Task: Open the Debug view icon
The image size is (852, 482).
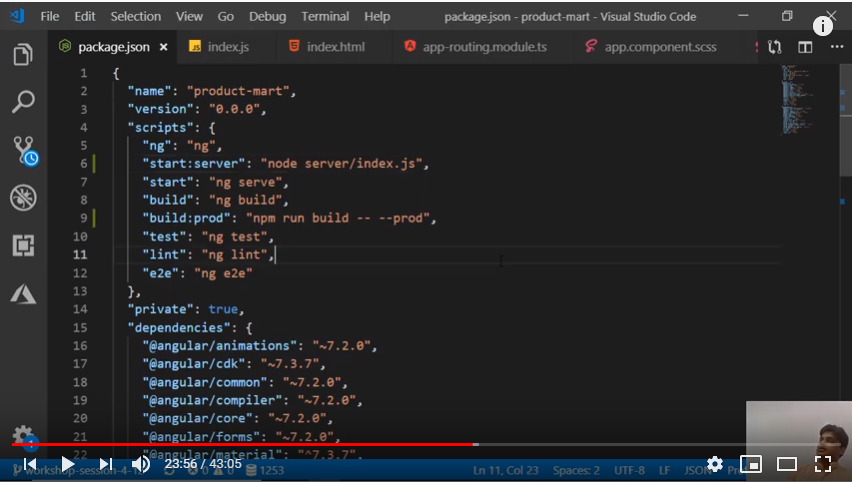Action: point(23,197)
